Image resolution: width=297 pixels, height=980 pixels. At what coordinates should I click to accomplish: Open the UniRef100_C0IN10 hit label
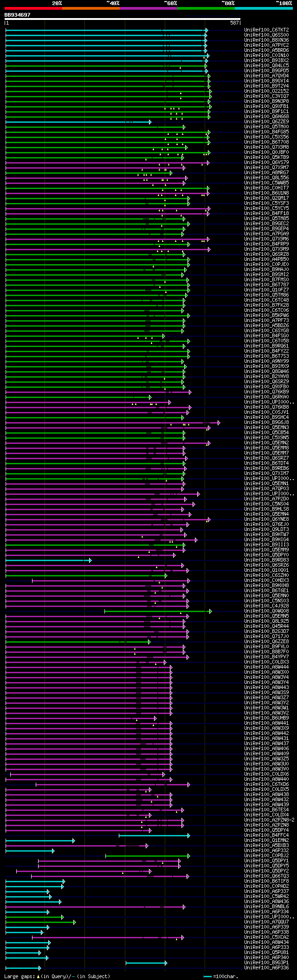[x=266, y=56]
